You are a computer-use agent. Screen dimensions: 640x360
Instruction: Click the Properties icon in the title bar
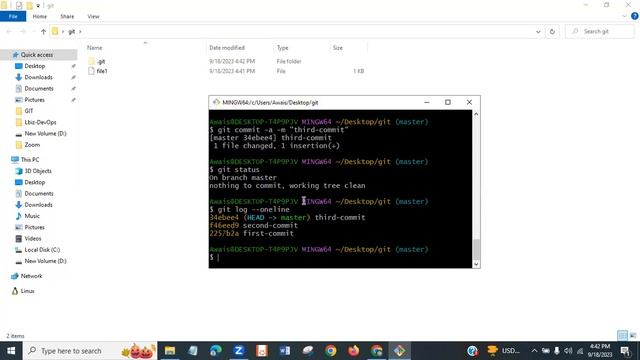(x=19, y=5)
